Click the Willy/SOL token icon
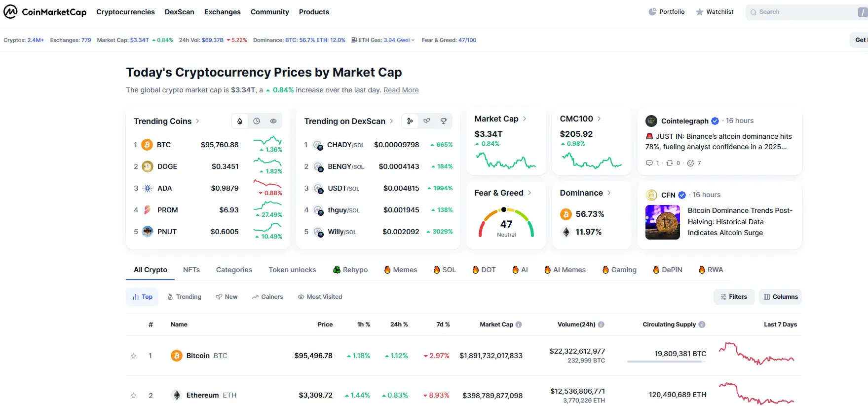Image resolution: width=868 pixels, height=406 pixels. [x=318, y=232]
